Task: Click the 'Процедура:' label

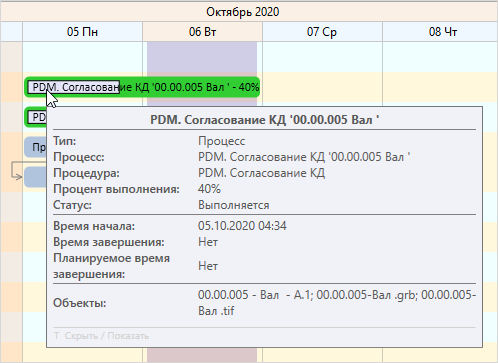Action: 86,173
